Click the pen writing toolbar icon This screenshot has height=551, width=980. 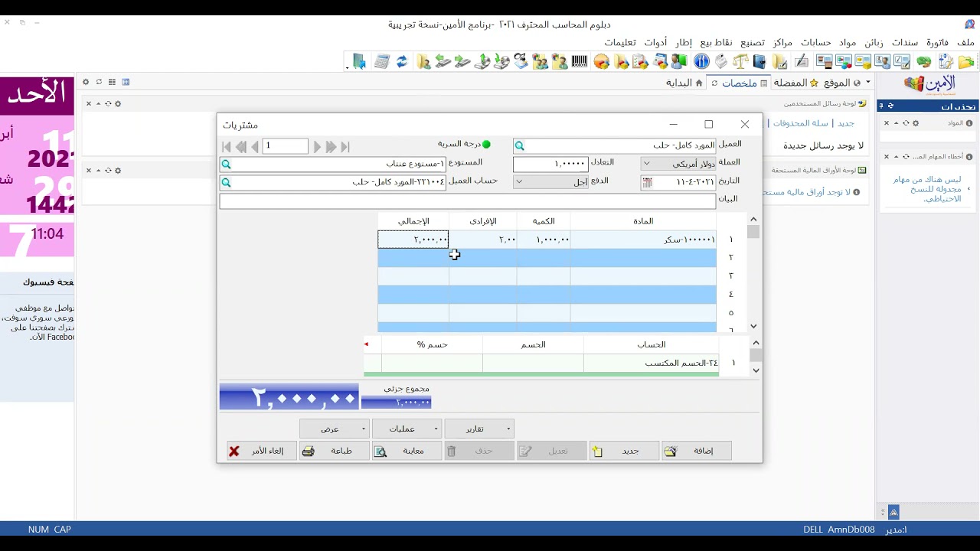(x=802, y=61)
